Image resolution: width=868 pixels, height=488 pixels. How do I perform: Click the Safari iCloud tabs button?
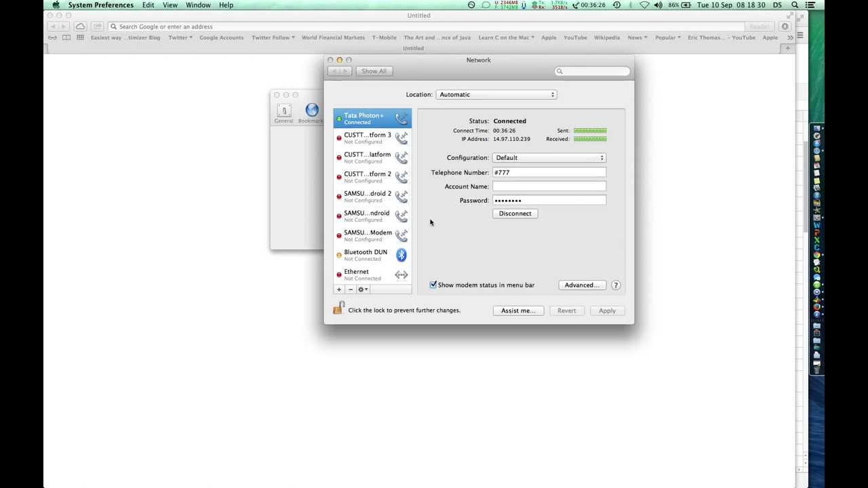pos(81,26)
